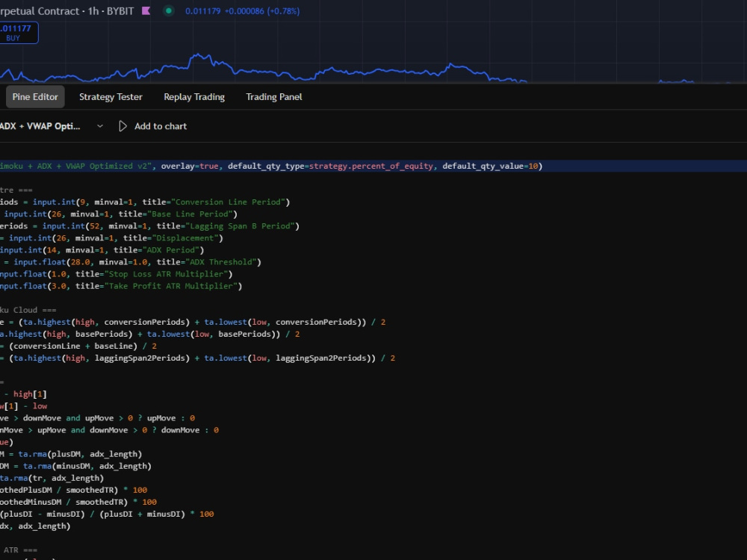Open the Replay Trading tab
This screenshot has width=747, height=560.
coord(194,96)
